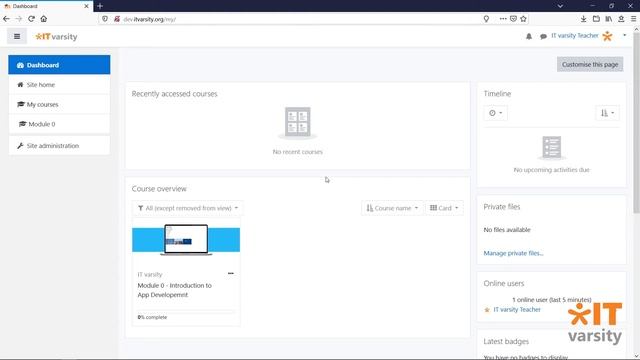Go to browser Home icon
This screenshot has width=640, height=360.
coord(44,19)
